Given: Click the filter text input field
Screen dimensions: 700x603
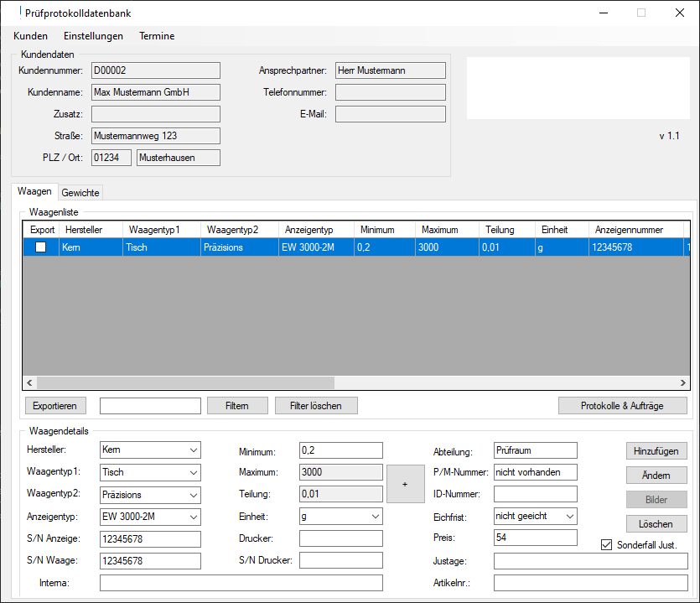Looking at the screenshot, I should tap(150, 406).
